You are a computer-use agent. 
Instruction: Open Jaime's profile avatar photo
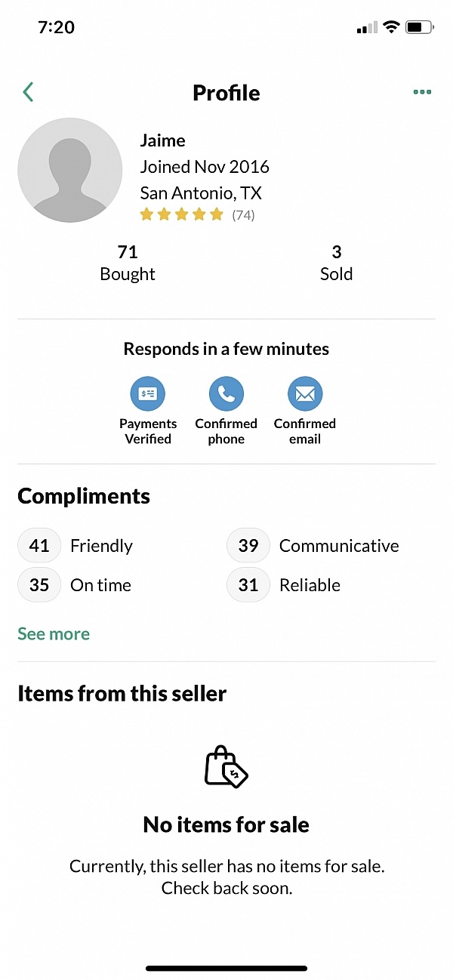tap(69, 169)
